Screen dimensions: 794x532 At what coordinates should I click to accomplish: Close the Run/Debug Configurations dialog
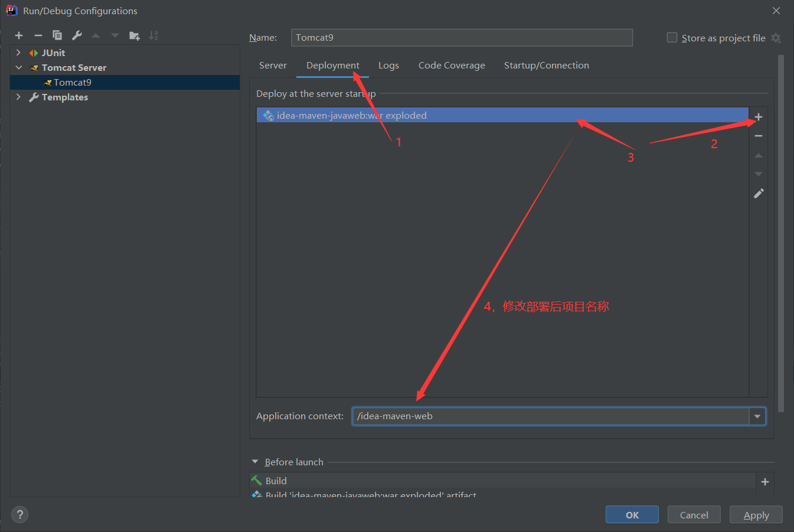776,11
